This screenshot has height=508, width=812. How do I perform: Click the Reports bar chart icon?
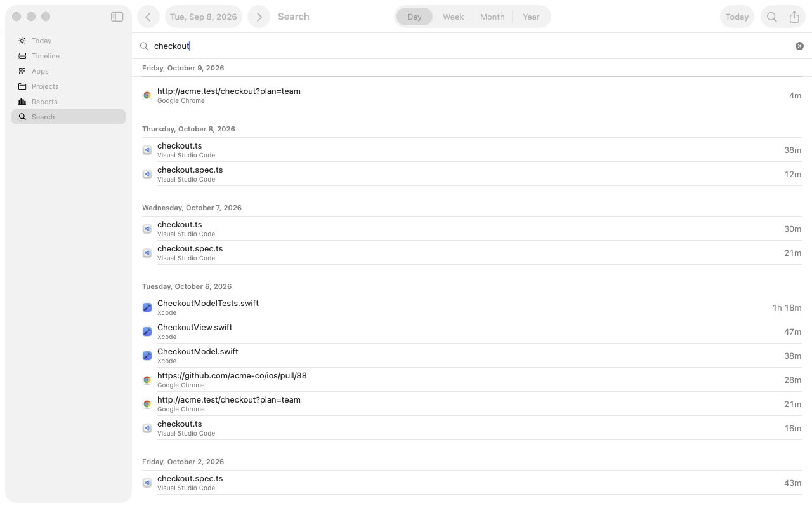tap(22, 102)
